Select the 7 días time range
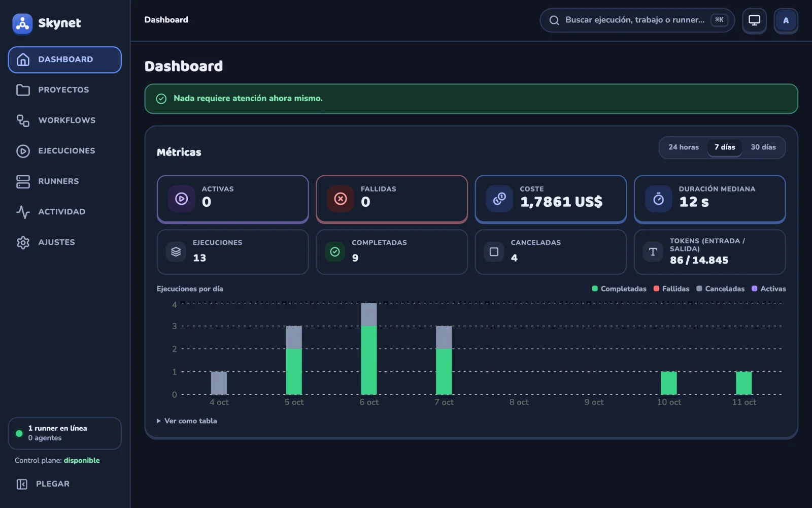This screenshot has height=508, width=812. pyautogui.click(x=725, y=147)
